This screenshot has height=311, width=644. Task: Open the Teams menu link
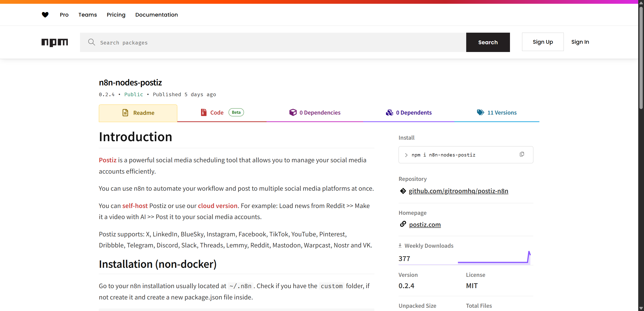[88, 15]
